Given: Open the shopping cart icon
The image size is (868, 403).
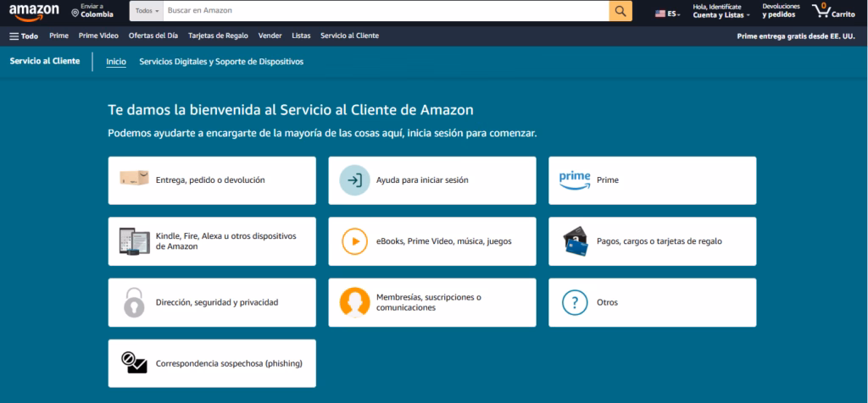Looking at the screenshot, I should point(821,11).
